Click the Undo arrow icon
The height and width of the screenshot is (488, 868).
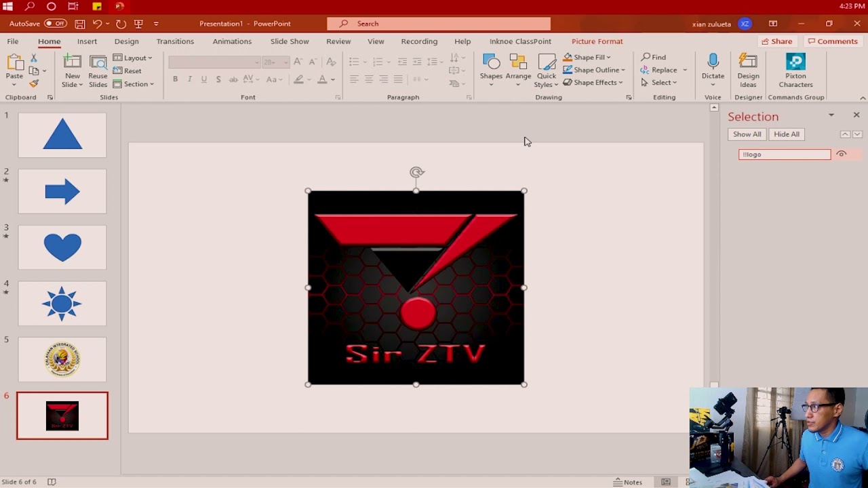(x=97, y=24)
